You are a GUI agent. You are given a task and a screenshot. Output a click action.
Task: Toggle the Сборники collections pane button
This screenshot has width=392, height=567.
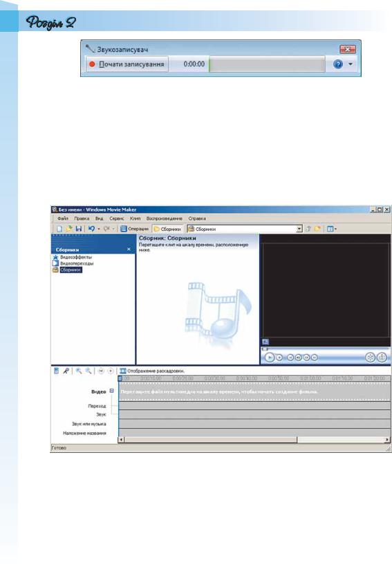pos(167,229)
